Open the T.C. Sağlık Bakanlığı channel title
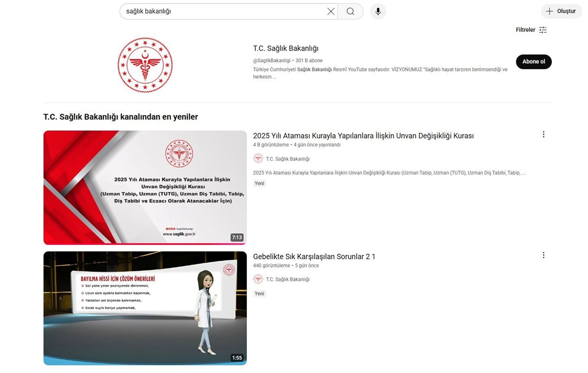 286,49
